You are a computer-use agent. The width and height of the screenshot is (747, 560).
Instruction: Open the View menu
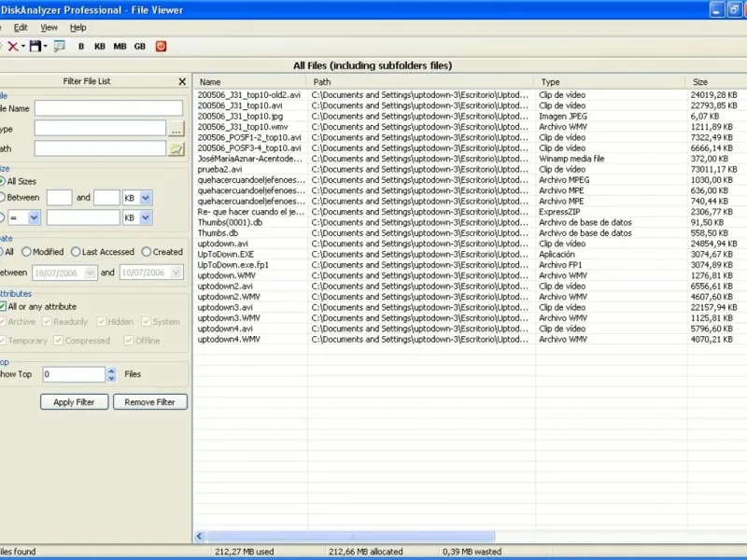tap(49, 28)
